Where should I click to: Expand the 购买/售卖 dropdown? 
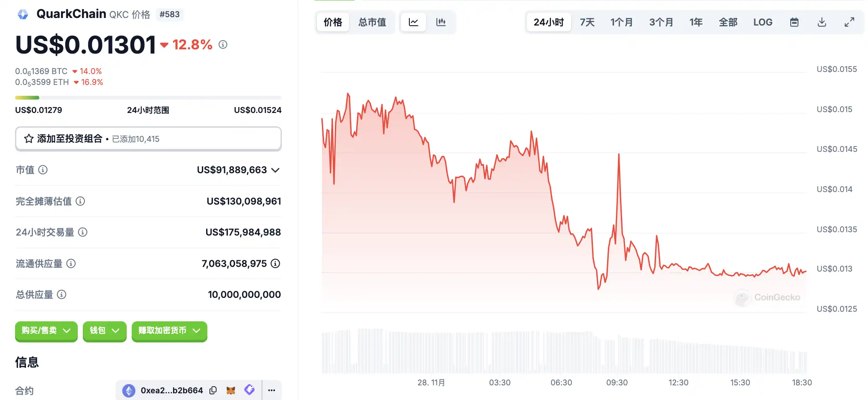coord(46,331)
